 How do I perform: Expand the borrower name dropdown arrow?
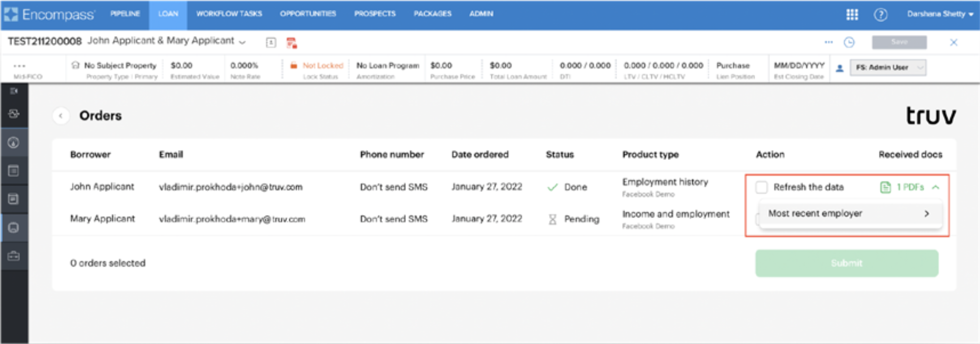click(x=242, y=42)
